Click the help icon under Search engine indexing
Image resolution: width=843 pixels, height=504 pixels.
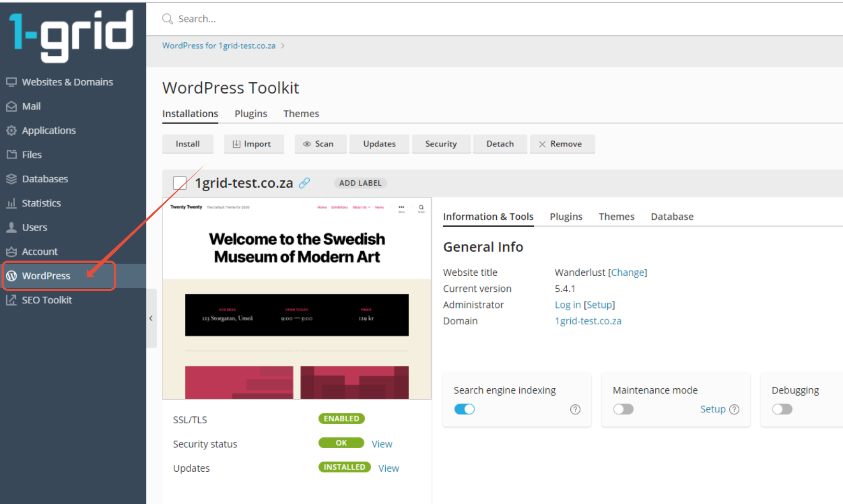tap(575, 410)
